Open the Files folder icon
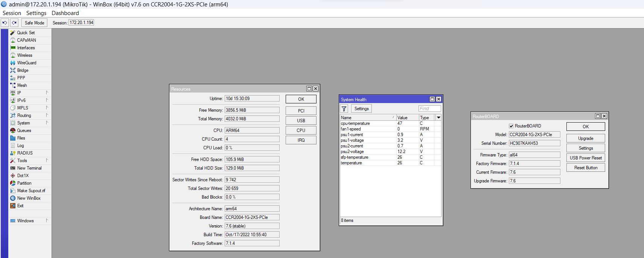 (13, 138)
